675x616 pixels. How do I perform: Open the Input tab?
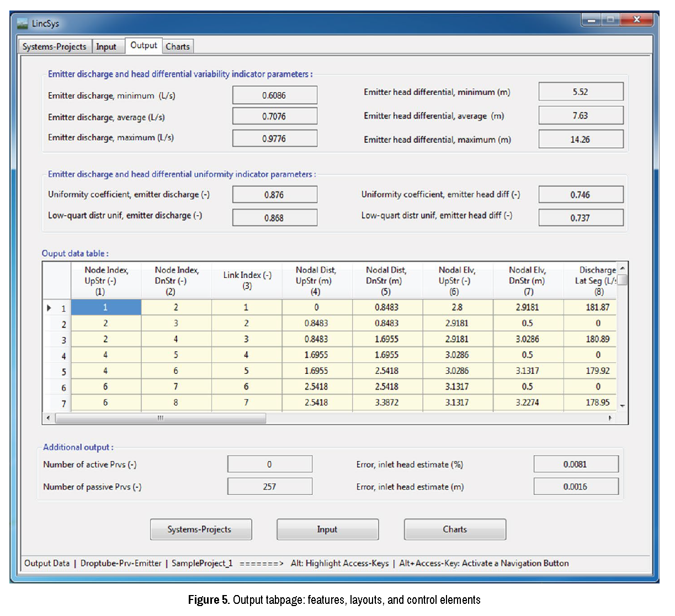pos(106,47)
